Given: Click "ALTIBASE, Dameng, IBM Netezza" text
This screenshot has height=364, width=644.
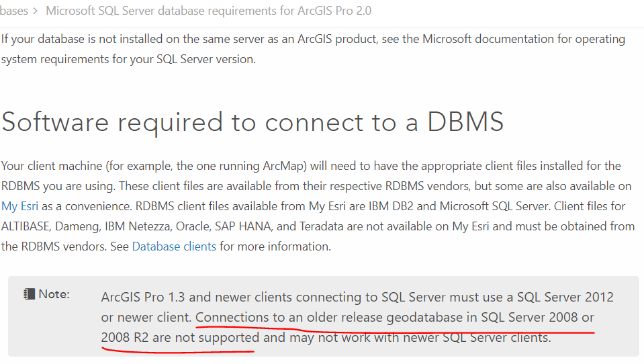Looking at the screenshot, I should (x=85, y=226).
